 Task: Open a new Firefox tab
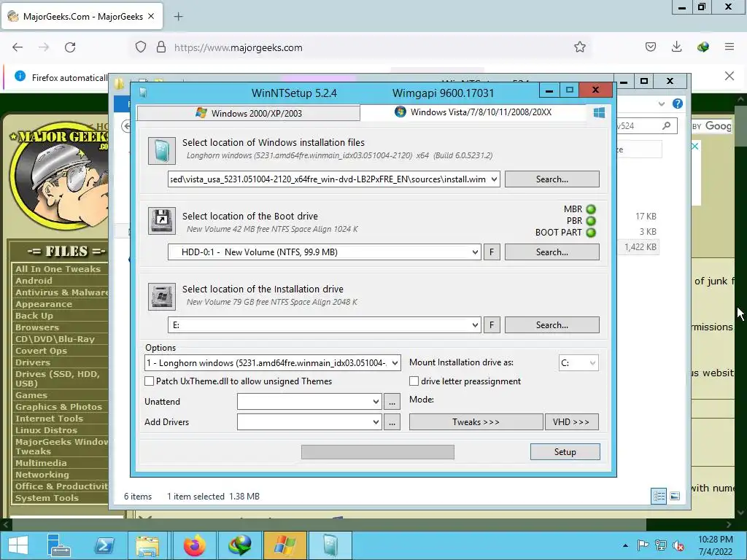178,16
